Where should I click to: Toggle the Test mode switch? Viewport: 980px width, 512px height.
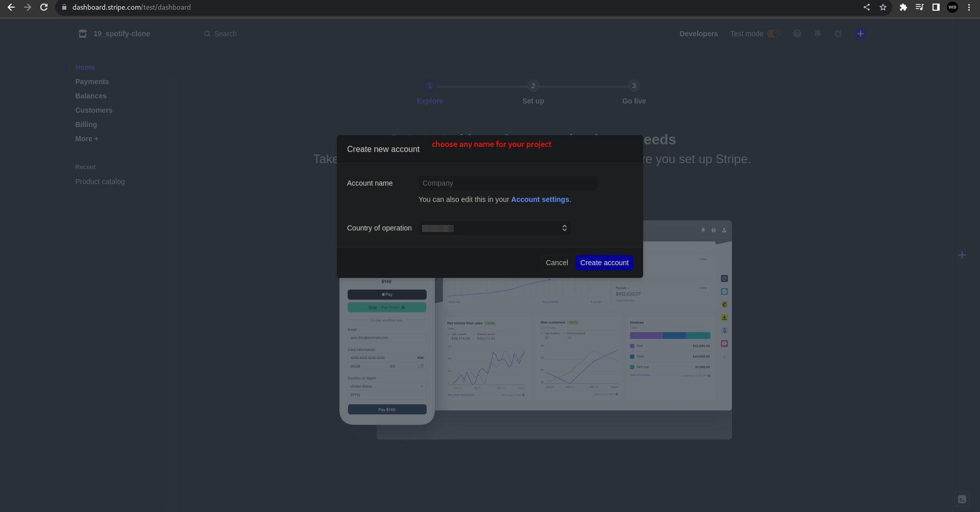[774, 34]
